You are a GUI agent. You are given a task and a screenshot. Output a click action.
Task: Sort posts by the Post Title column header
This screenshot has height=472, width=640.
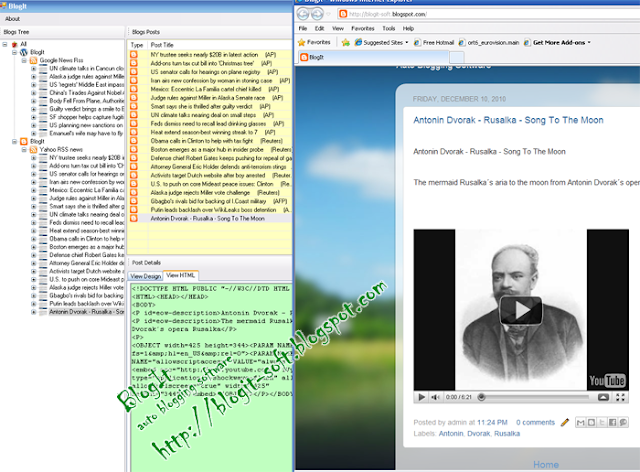coord(220,45)
